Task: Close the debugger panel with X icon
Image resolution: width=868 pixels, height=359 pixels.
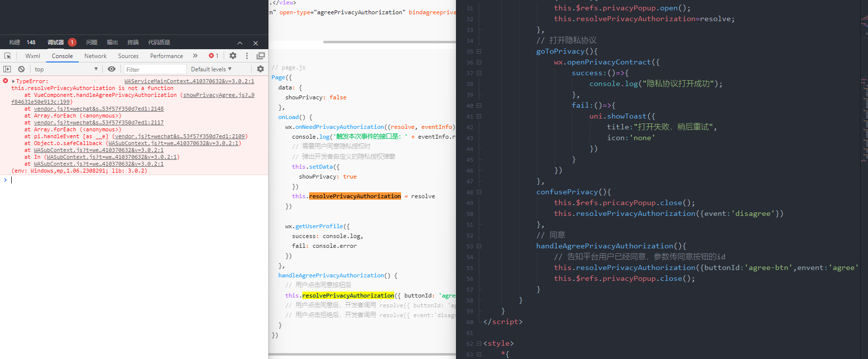Action: tap(256, 43)
